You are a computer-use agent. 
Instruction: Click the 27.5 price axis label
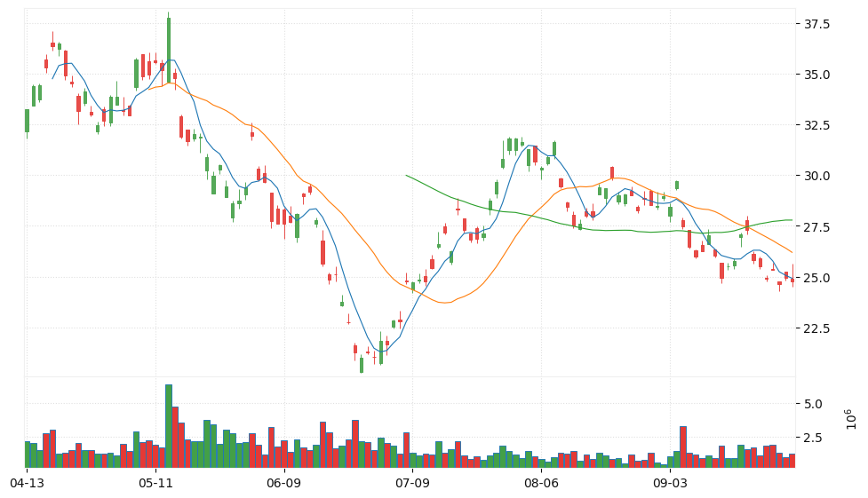(816, 227)
